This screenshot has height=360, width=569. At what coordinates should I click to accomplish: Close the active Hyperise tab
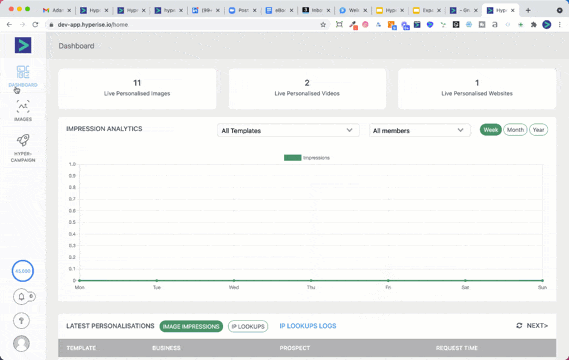tap(512, 11)
